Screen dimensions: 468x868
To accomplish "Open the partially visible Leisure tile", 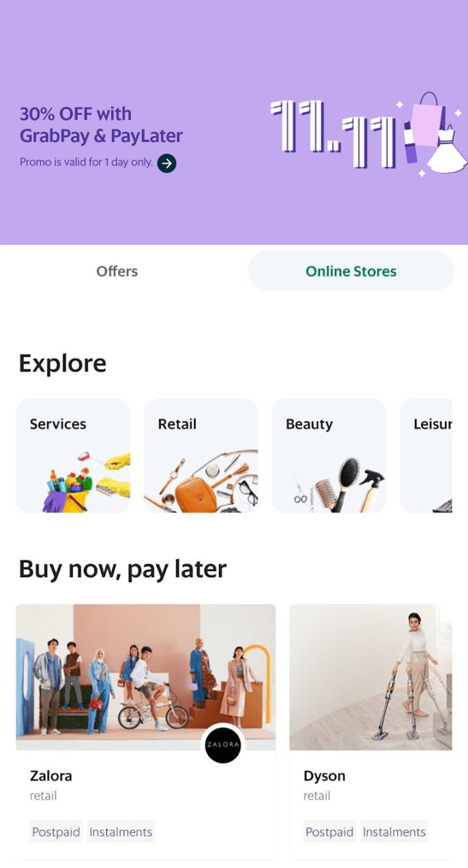I will tap(425, 455).
